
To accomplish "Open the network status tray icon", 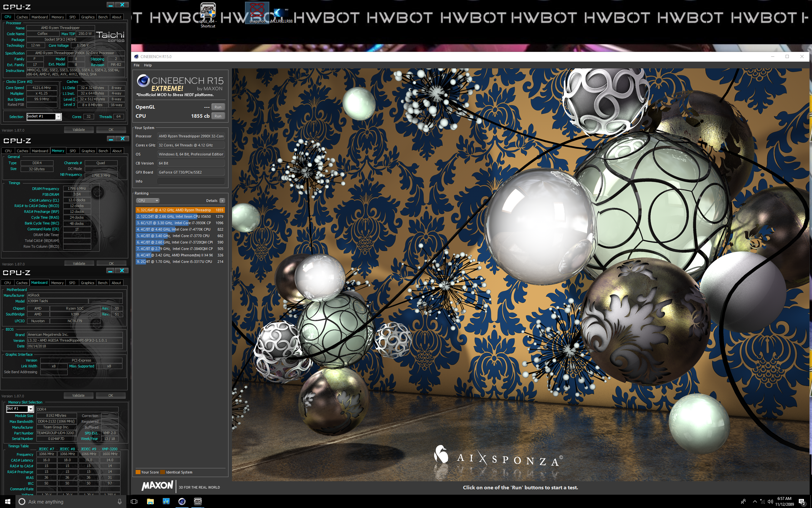I will coord(762,501).
